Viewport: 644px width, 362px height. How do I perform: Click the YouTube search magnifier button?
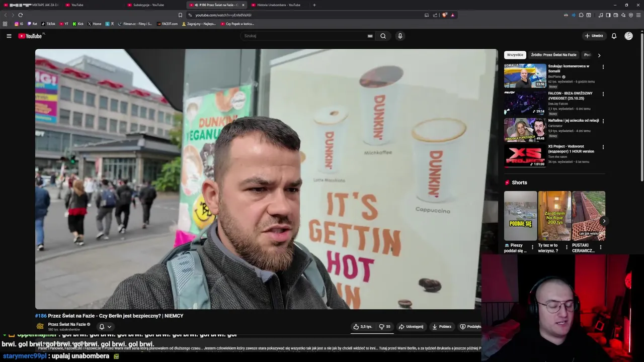pyautogui.click(x=383, y=36)
